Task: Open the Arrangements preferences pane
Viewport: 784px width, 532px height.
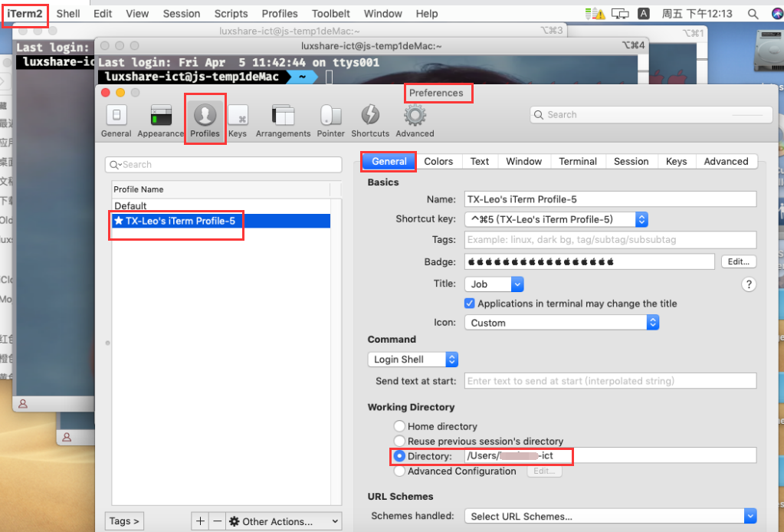Action: (x=283, y=120)
